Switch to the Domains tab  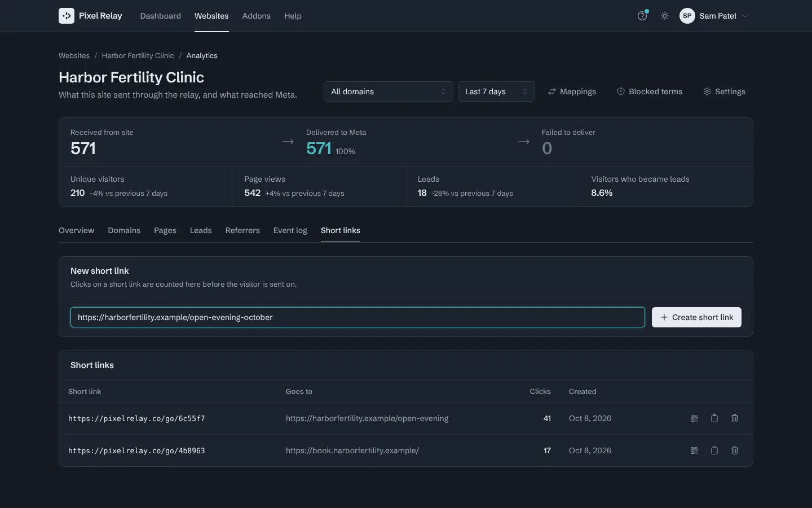pos(124,230)
